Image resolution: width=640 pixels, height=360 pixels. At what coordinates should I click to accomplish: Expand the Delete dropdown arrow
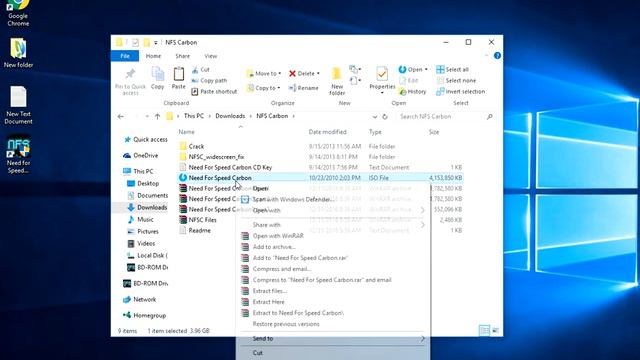click(318, 73)
